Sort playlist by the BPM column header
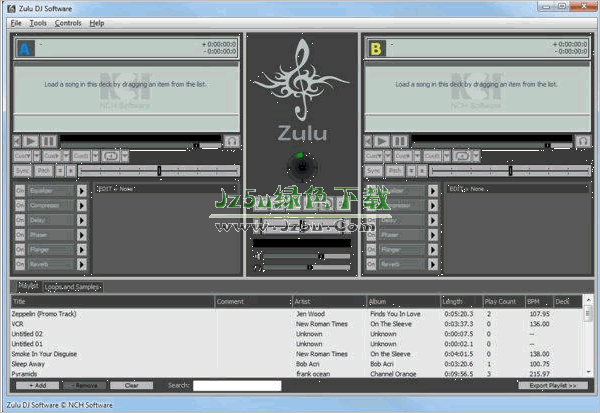This screenshot has height=413, width=600. click(x=539, y=302)
